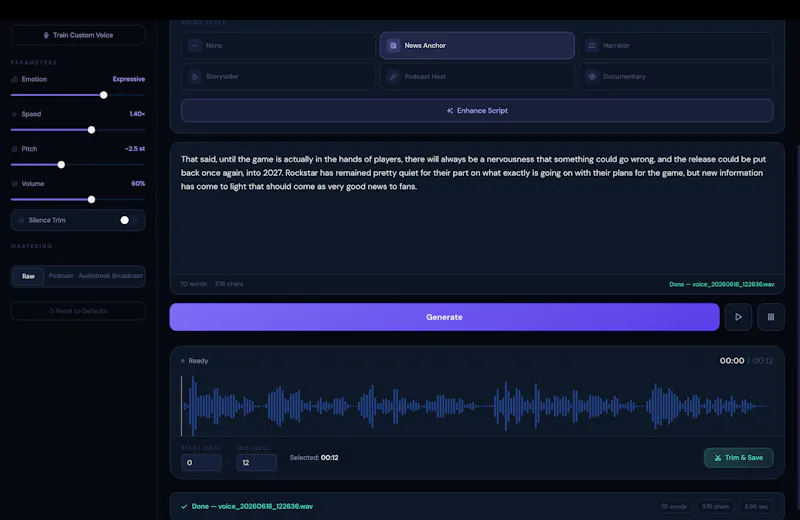Select the Podcast Host voice style
Image resolution: width=800 pixels, height=520 pixels.
coord(477,77)
